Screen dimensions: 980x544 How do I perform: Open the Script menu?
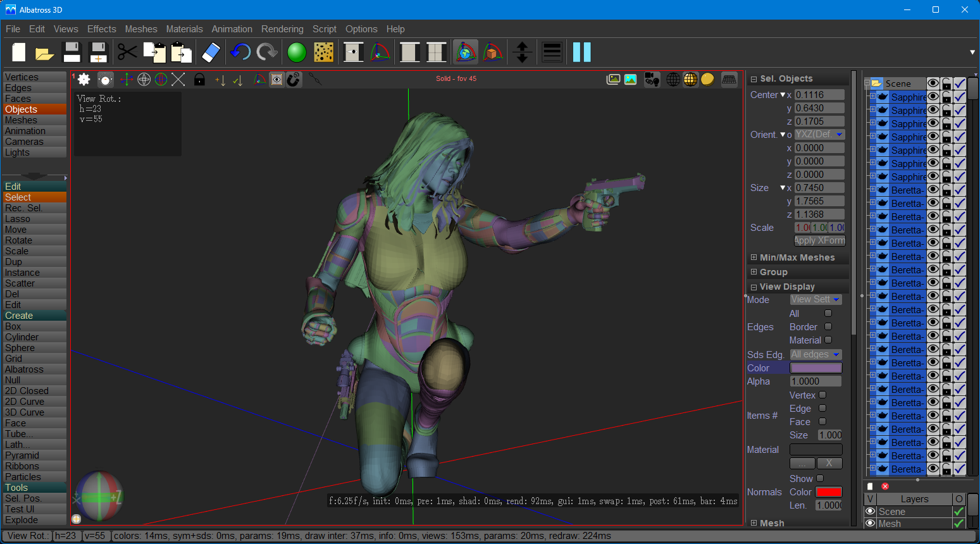pos(325,29)
